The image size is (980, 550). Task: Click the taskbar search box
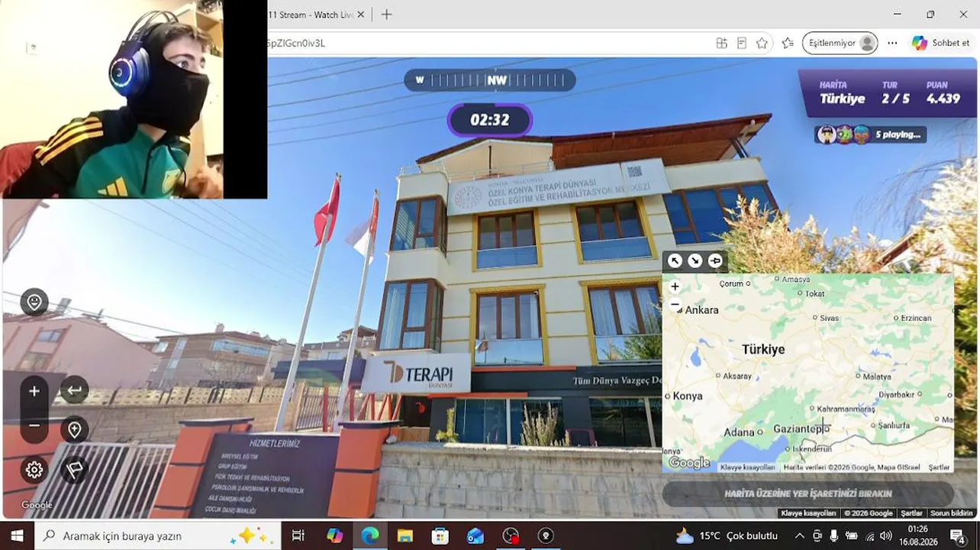pyautogui.click(x=158, y=535)
